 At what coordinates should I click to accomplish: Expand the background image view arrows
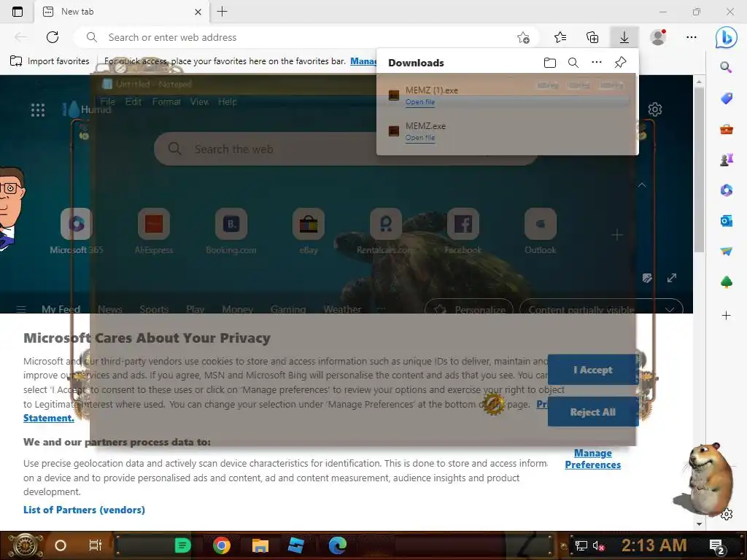(x=672, y=278)
